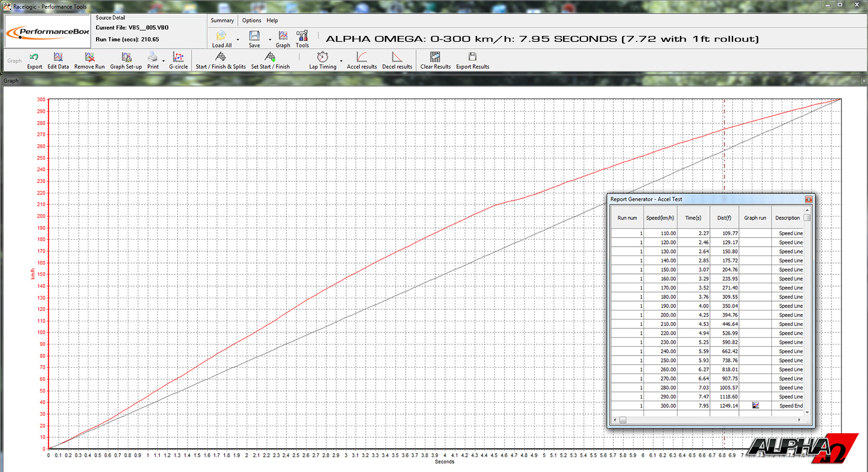Click the Description column header
Image resolution: width=868 pixels, height=472 pixels.
coord(788,218)
